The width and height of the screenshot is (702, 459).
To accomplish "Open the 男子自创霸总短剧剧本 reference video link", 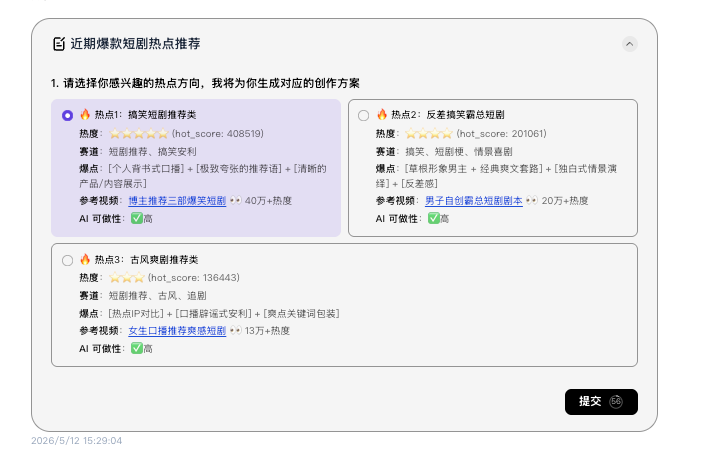I will click(x=474, y=201).
